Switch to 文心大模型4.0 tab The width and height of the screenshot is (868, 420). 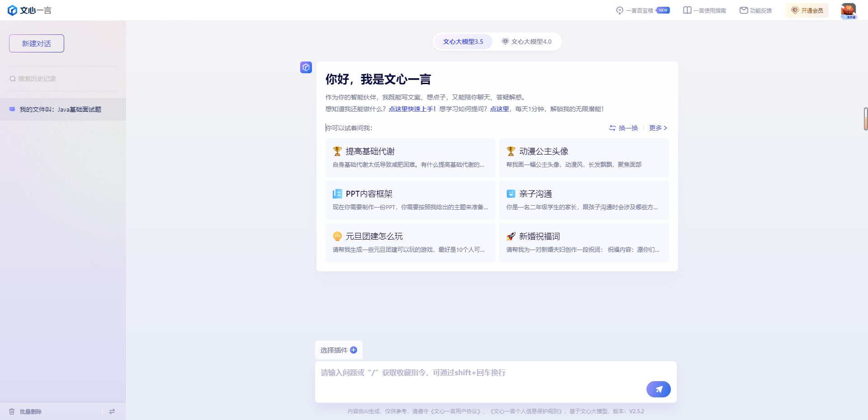coord(527,42)
